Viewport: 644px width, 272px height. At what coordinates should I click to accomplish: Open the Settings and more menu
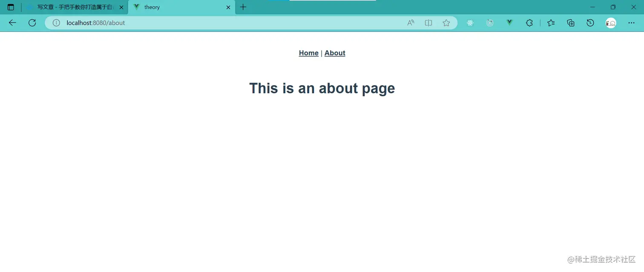pyautogui.click(x=632, y=23)
